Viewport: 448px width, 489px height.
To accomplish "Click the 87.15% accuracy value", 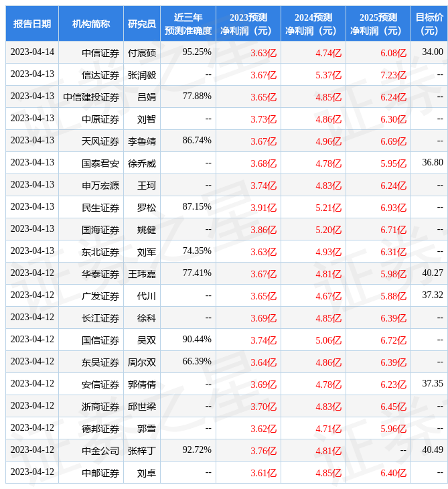I will pos(197,206).
